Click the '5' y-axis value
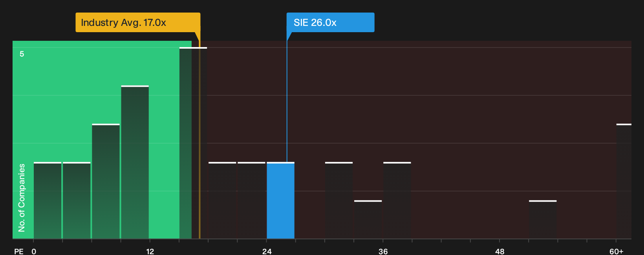644x255 pixels. [x=22, y=54]
